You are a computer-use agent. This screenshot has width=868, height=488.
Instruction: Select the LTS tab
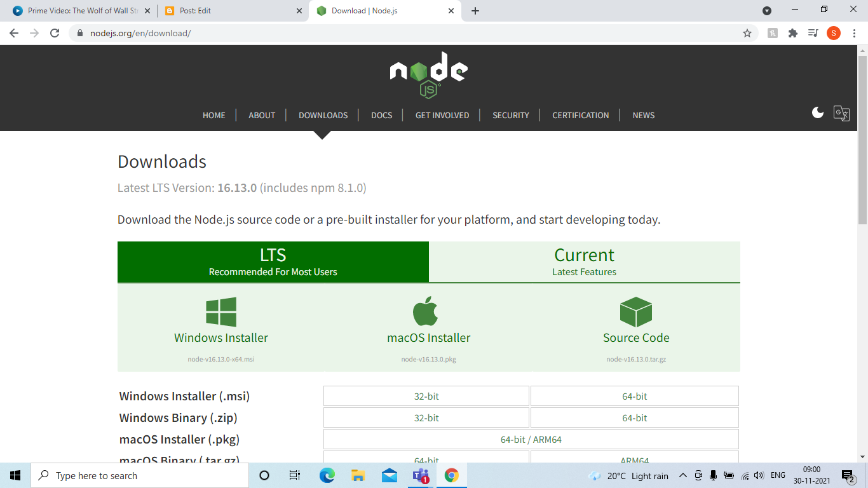click(273, 262)
